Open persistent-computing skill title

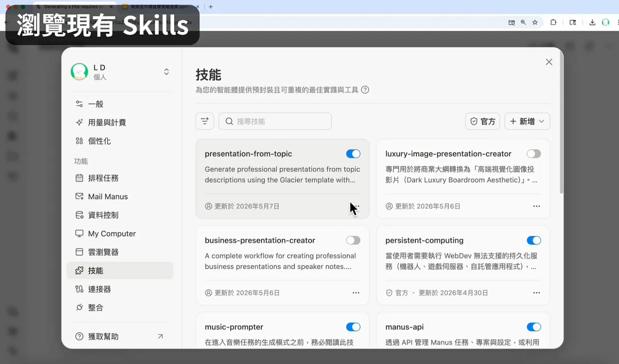pos(424,240)
